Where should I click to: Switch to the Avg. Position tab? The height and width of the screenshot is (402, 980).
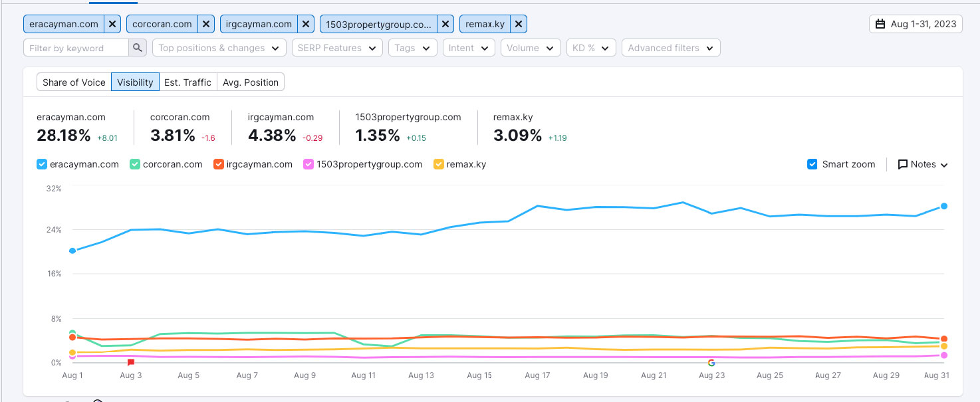(251, 82)
